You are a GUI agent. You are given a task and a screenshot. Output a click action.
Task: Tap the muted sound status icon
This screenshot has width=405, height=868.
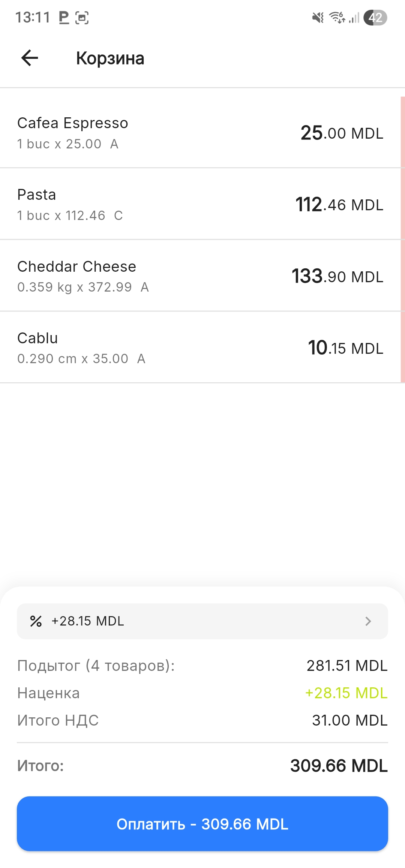point(318,17)
